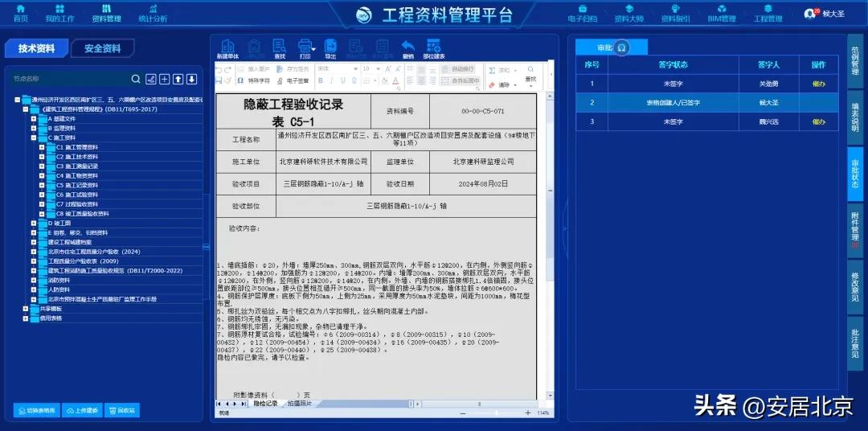Toggle bold formatting in editor ribbon

[321, 81]
